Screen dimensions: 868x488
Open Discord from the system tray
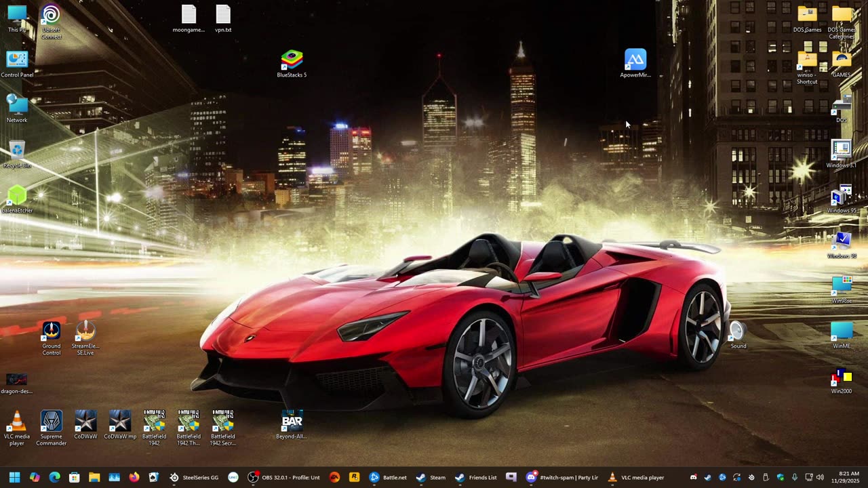click(x=693, y=477)
